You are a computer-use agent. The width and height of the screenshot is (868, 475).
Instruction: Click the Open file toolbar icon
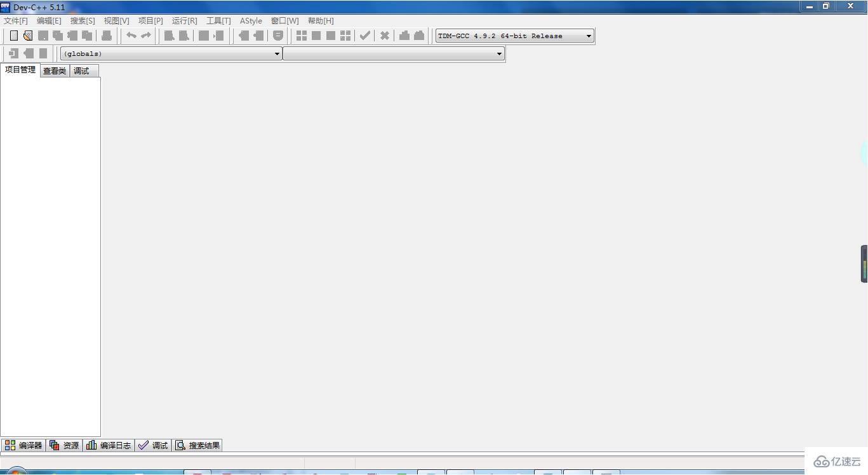click(x=28, y=36)
